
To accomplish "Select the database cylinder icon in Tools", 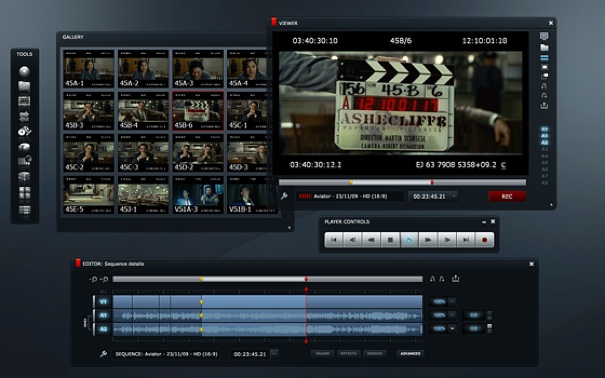I will [24, 176].
